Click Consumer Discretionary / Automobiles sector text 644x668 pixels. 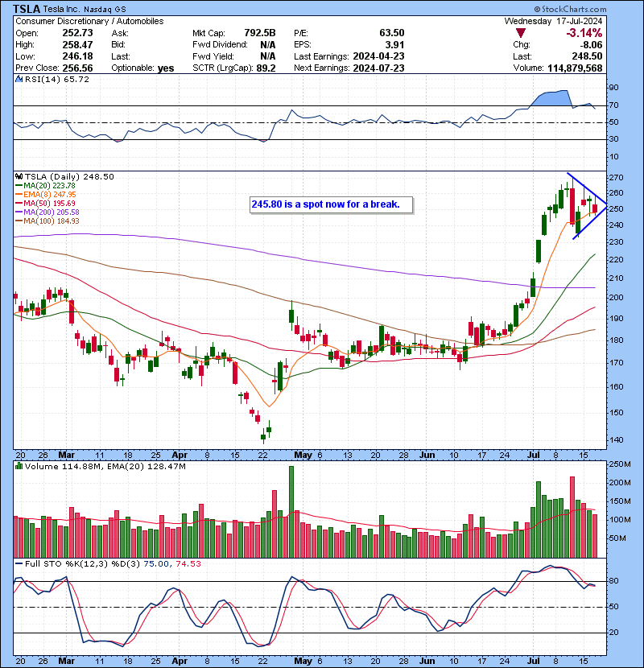(x=89, y=21)
